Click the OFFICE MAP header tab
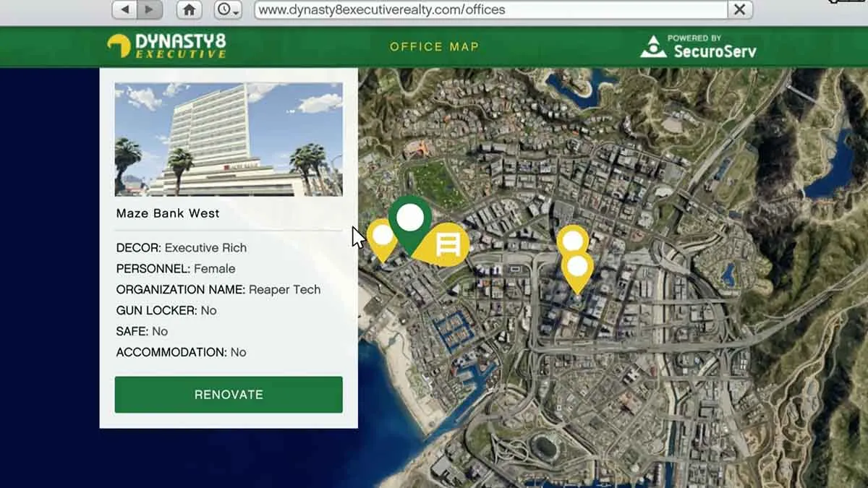 [435, 47]
